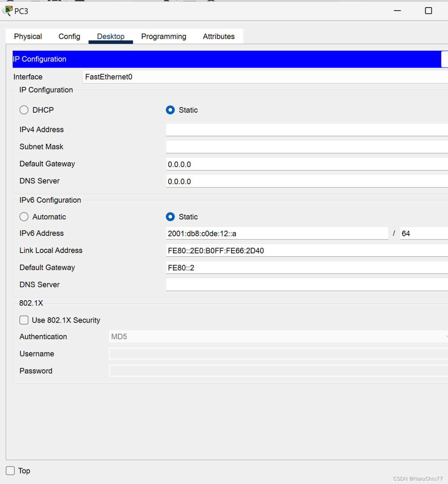Open the Attributes tab
Screen dimensions: 448x484
[x=219, y=37]
